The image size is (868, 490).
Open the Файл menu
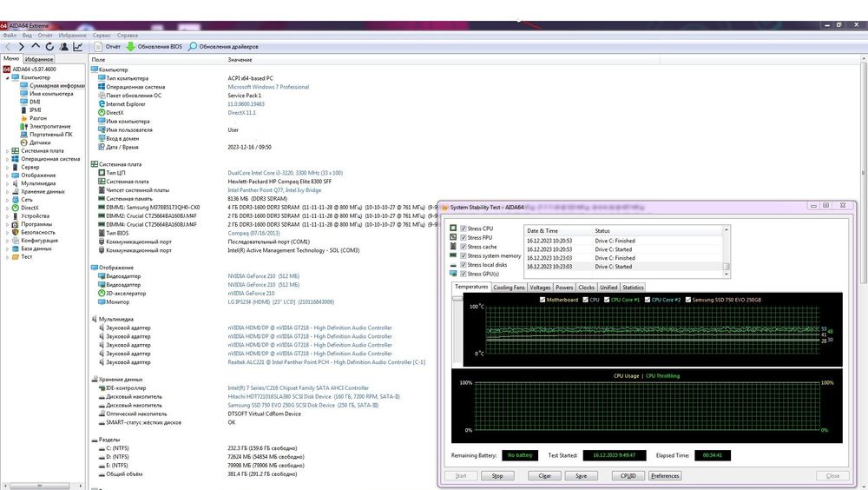10,35
